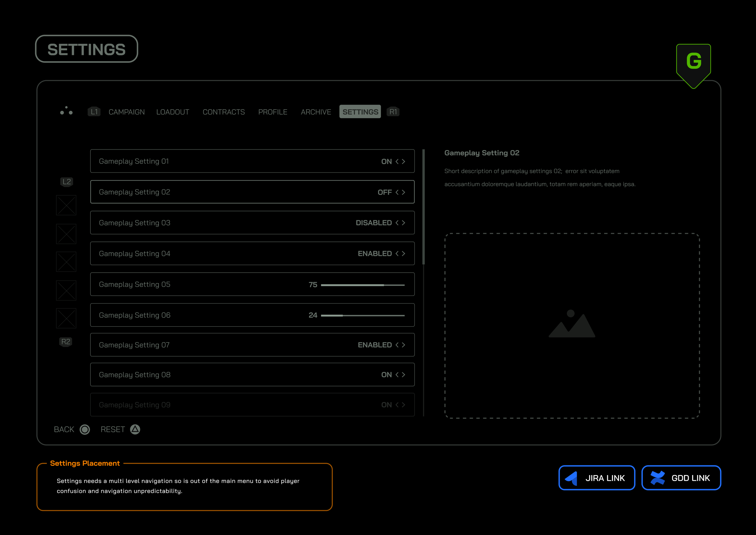
Task: Open the JIRA LINK button
Action: tap(596, 478)
